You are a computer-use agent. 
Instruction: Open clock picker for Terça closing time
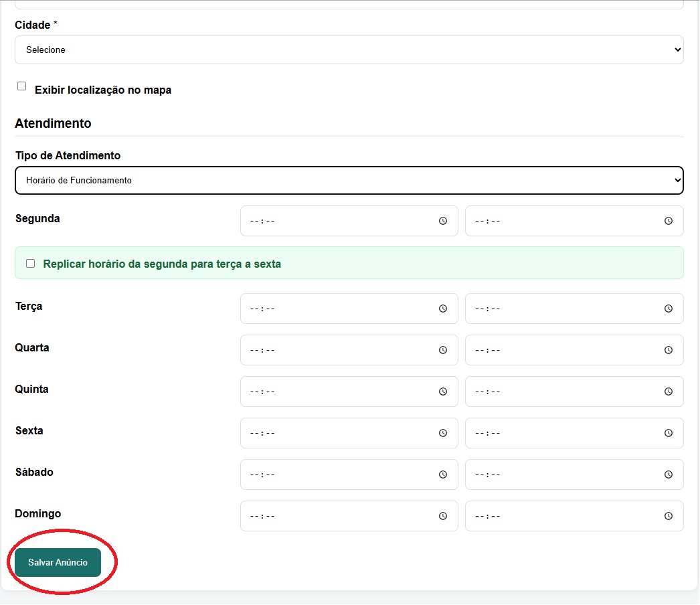[x=669, y=309]
